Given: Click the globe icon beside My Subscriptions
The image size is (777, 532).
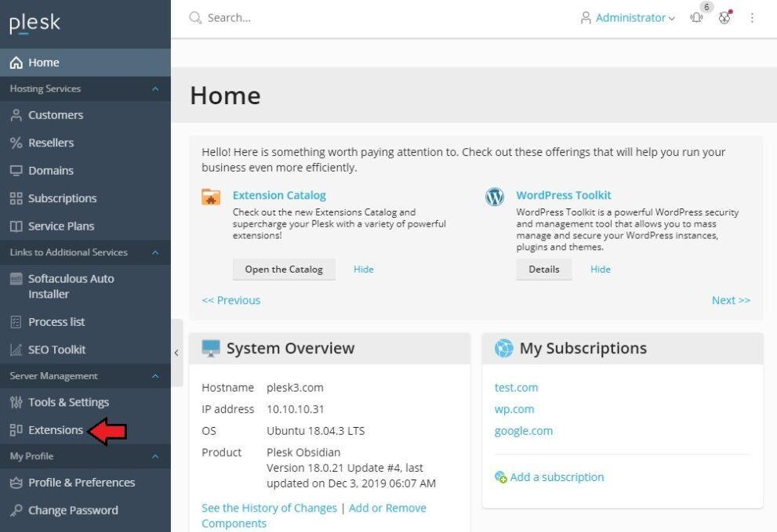Looking at the screenshot, I should point(503,349).
